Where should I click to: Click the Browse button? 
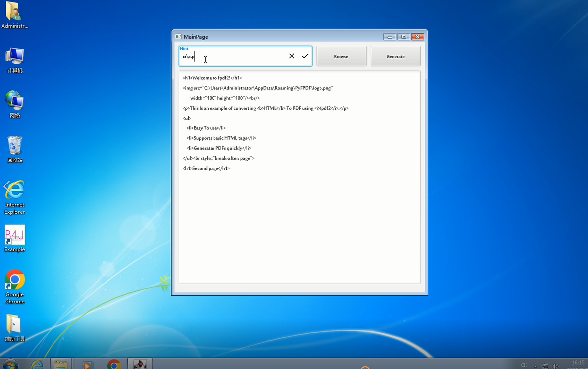pos(341,56)
